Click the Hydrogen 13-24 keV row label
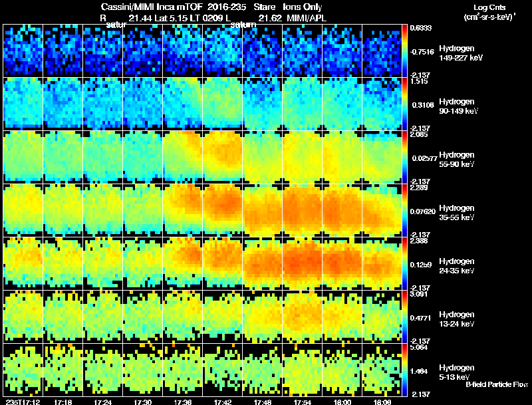Screen dimensions: 532x405 click(457, 319)
